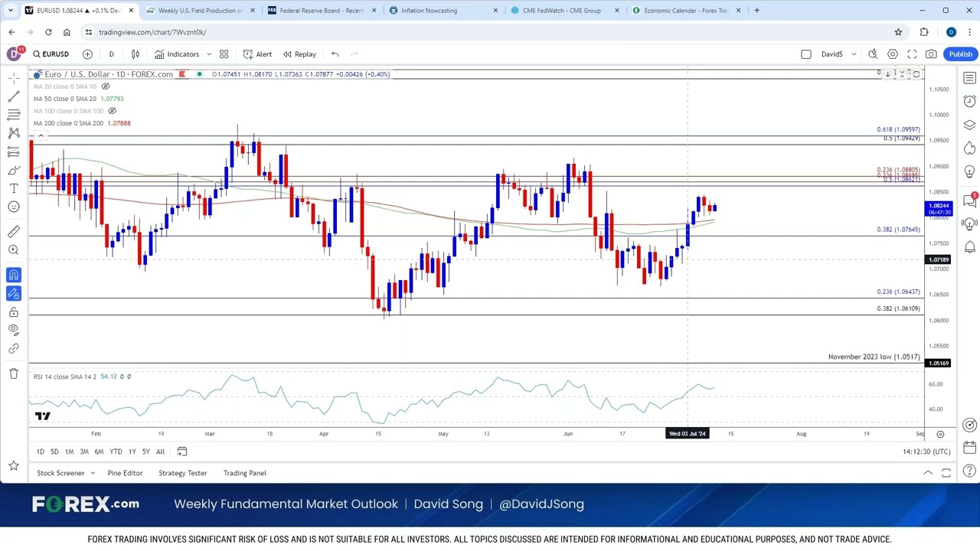Open the emoji icons tool
This screenshot has width=980, height=551.
tap(14, 207)
